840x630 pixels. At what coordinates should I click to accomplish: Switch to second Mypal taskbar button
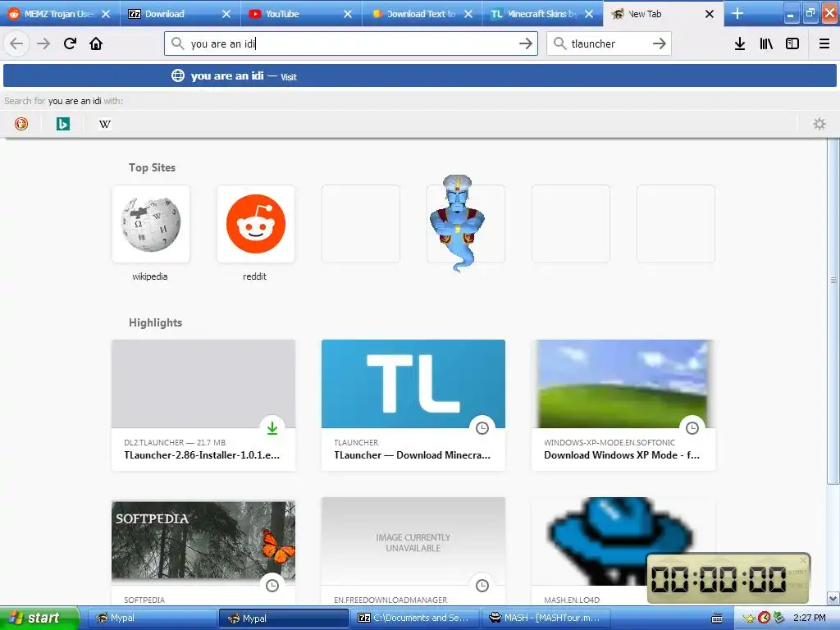click(x=283, y=618)
